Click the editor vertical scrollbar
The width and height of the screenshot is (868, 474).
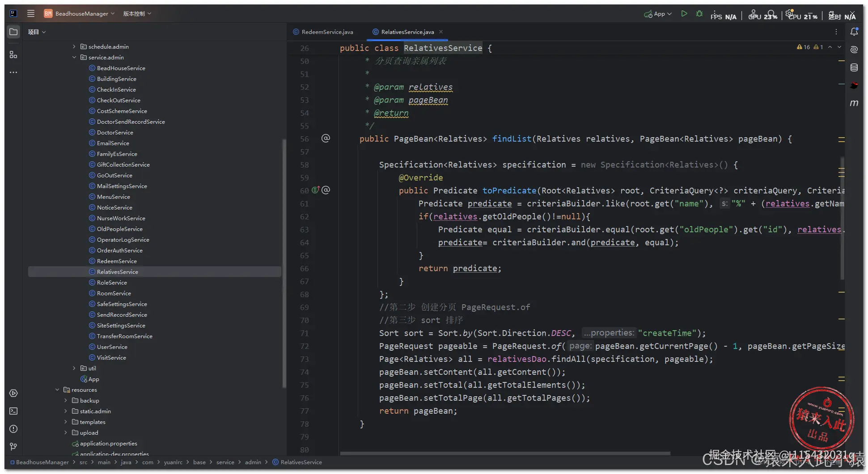[x=843, y=218]
